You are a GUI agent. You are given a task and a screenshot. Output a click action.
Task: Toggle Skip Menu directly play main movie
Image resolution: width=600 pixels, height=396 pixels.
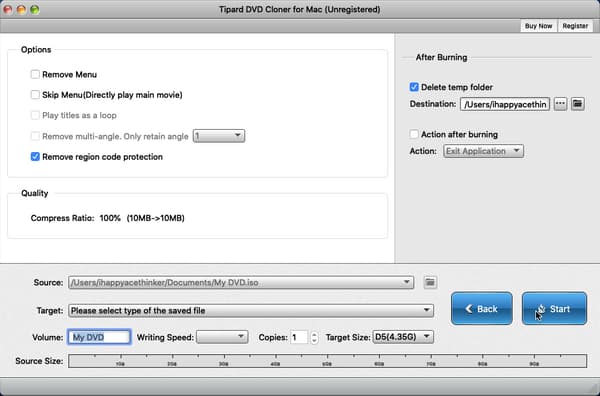tap(35, 95)
